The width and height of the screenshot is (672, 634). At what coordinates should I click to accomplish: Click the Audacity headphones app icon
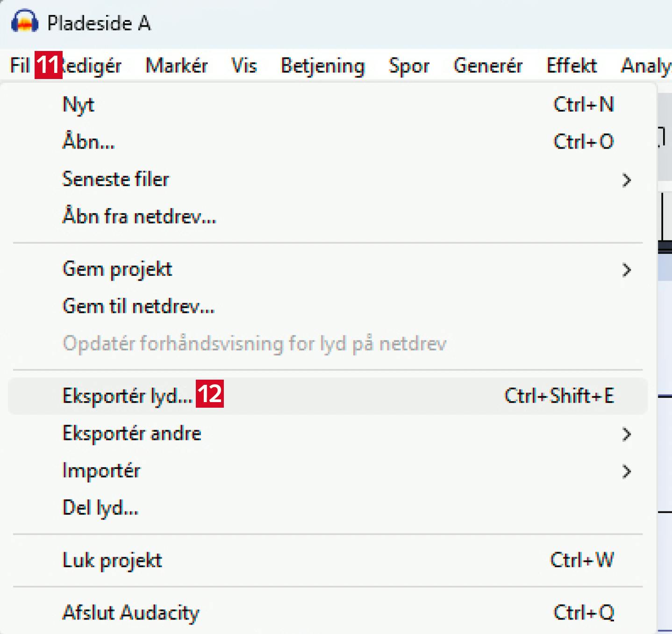pyautogui.click(x=24, y=22)
